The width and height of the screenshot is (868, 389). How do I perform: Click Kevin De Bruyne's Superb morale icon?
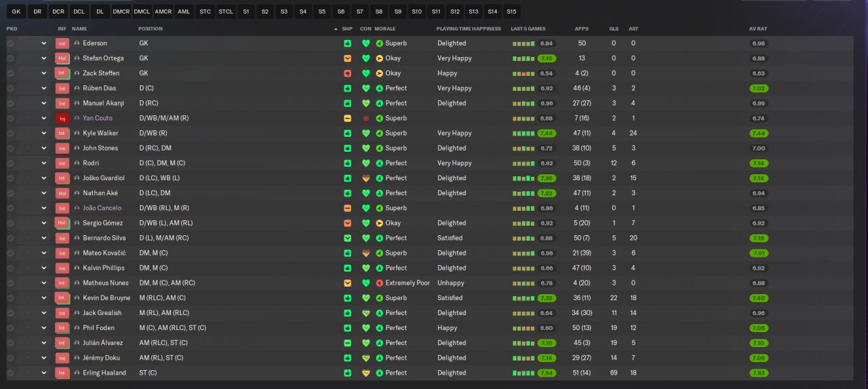point(379,298)
